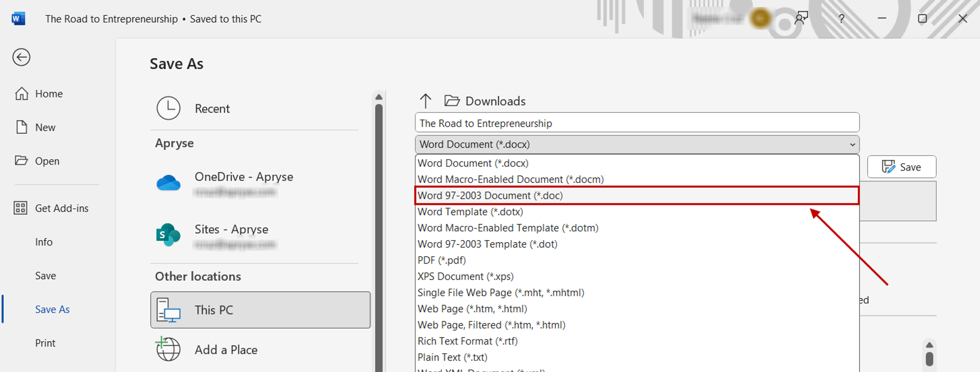Image resolution: width=980 pixels, height=372 pixels.
Task: Choose Add a Place
Action: point(260,350)
